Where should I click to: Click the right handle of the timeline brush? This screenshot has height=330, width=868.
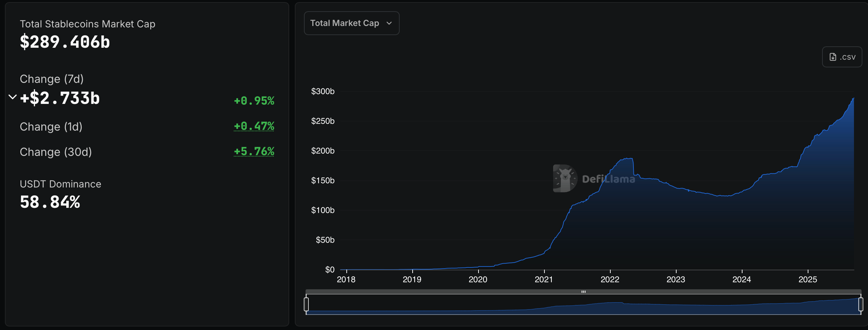click(862, 305)
